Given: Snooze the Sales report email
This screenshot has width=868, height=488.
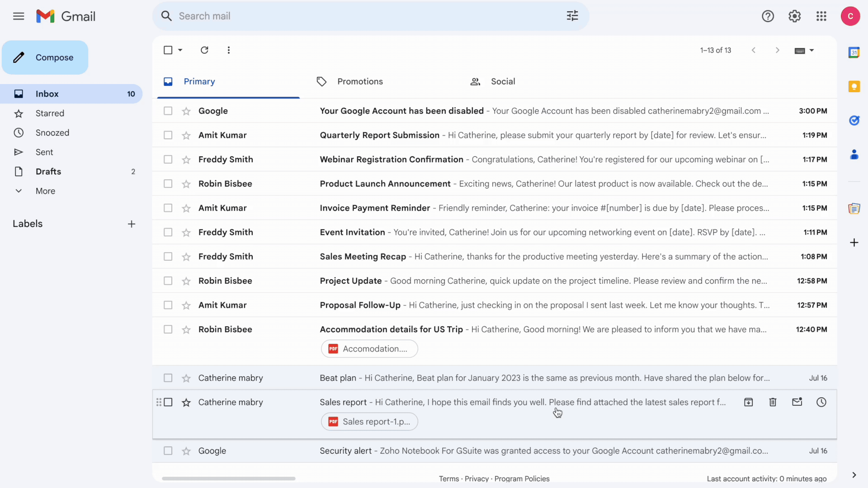Looking at the screenshot, I should (x=821, y=402).
